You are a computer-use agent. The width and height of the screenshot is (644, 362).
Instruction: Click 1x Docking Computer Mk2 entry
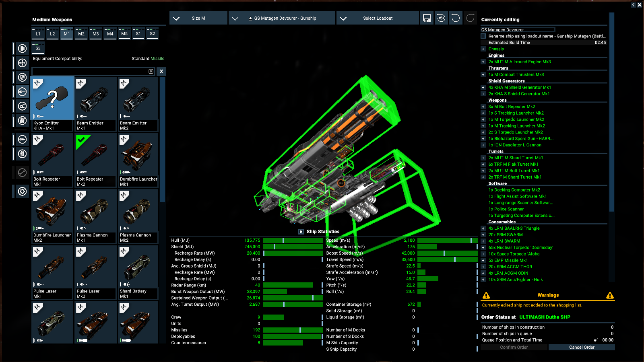click(x=514, y=190)
